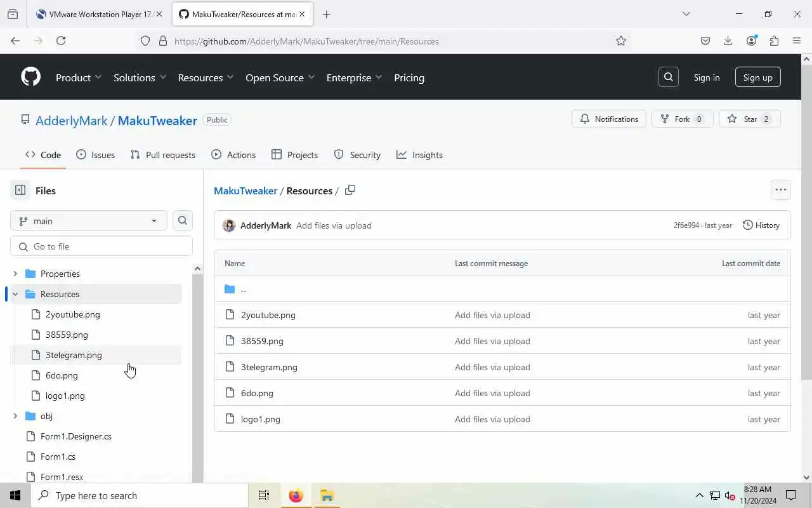
Task: Click the Pricing link
Action: click(x=409, y=77)
